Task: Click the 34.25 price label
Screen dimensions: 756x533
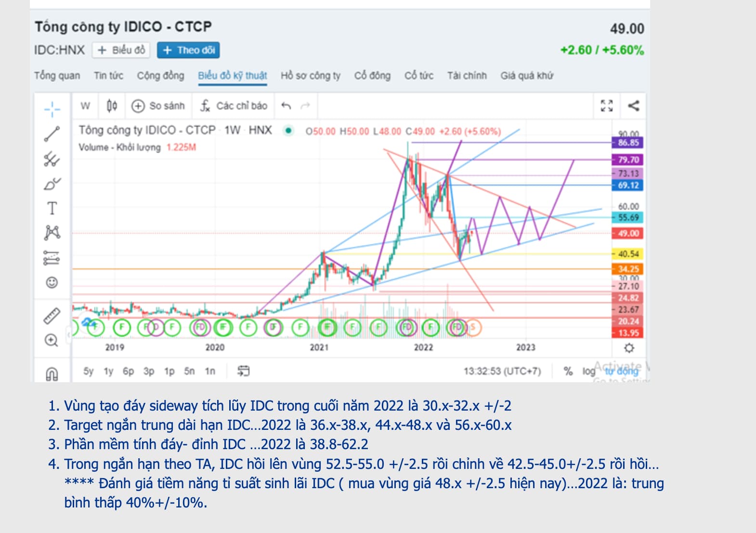Action: coord(628,269)
